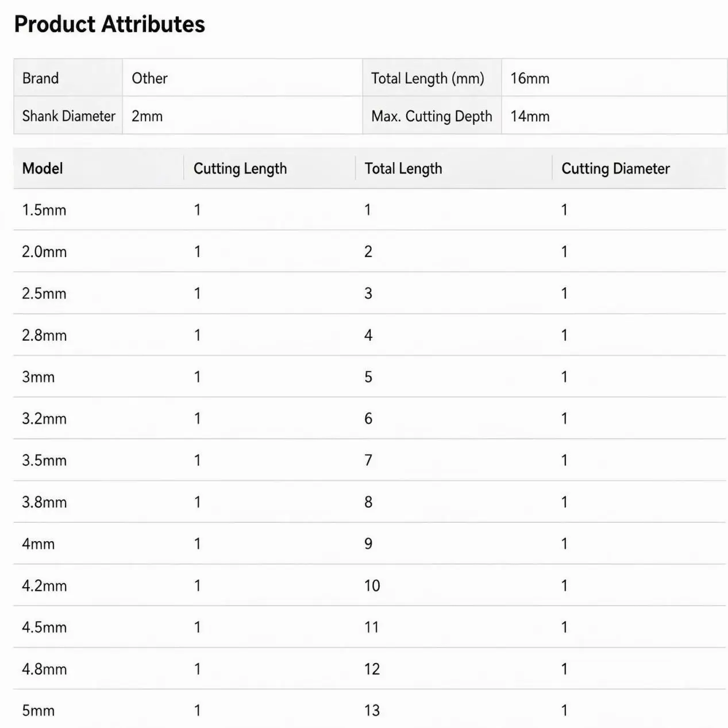Select the 1.5mm model row
728x728 pixels.
(370, 210)
